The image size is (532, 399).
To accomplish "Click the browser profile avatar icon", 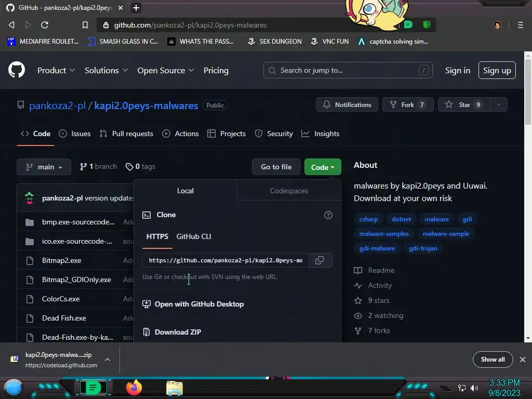I will click(497, 25).
